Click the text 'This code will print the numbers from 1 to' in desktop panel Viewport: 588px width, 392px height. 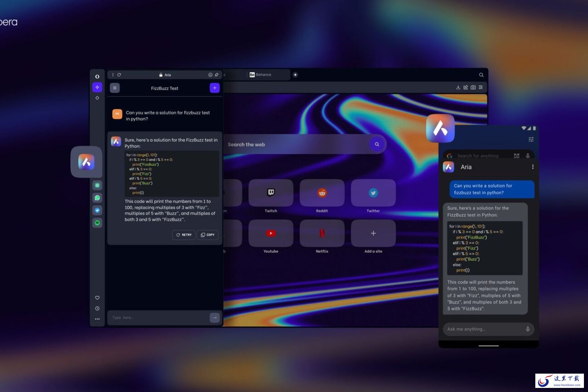tap(168, 201)
